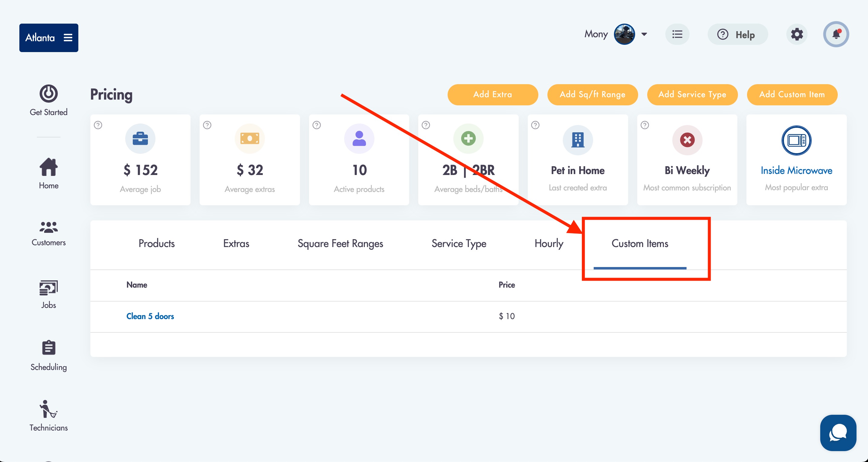Viewport: 868px width, 462px height.
Task: Open the Clean 5 doors item link
Action: point(150,316)
